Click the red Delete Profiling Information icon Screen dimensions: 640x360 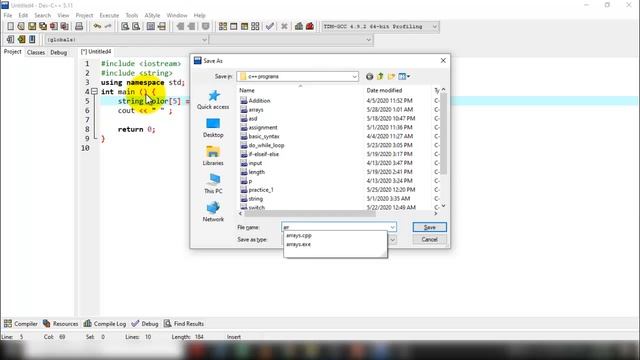point(310,27)
